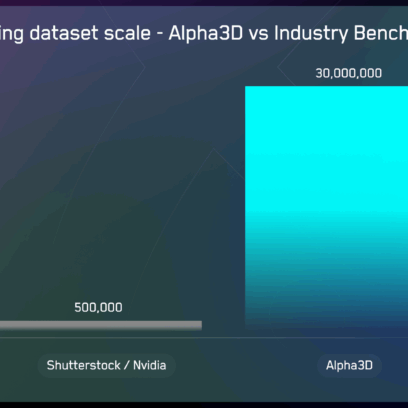Click the word "Industry" in chart title

311,34
